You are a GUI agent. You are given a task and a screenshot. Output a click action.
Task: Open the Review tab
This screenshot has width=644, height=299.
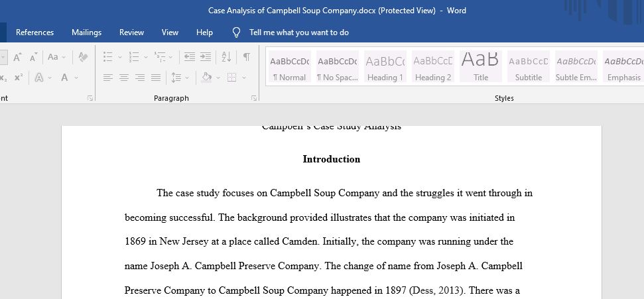tap(131, 32)
